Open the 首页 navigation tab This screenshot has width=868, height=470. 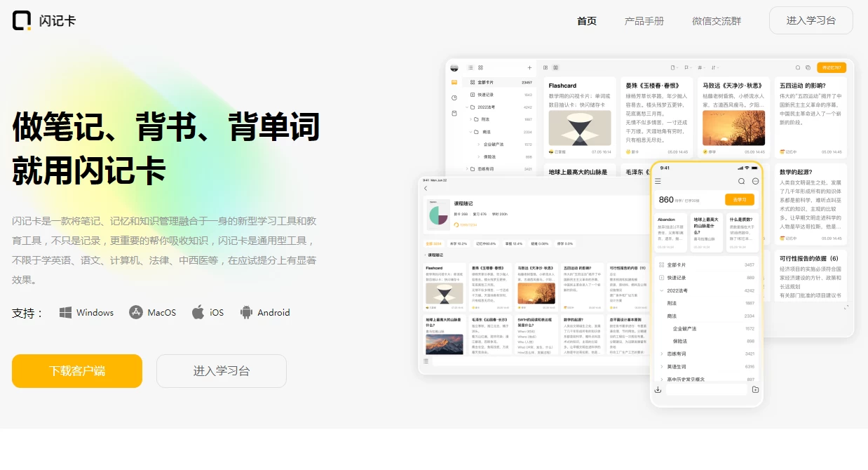pos(586,21)
